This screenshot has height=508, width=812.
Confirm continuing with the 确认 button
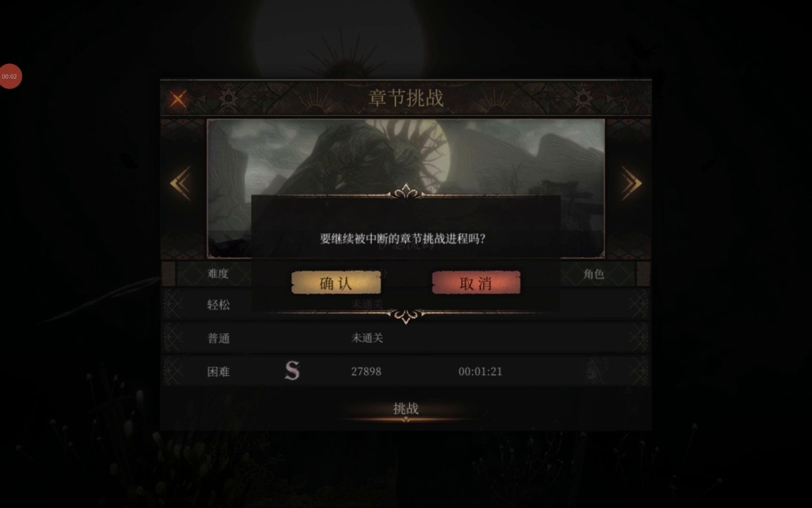[x=336, y=283]
